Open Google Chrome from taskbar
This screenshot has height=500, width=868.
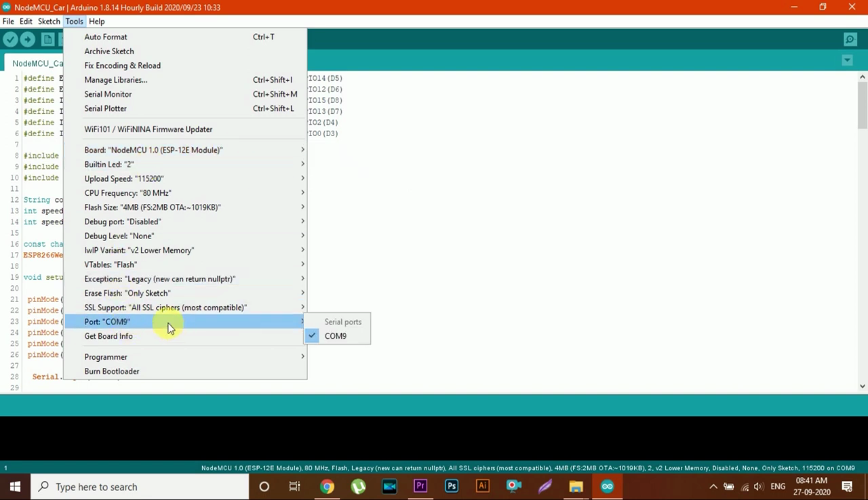click(x=327, y=486)
